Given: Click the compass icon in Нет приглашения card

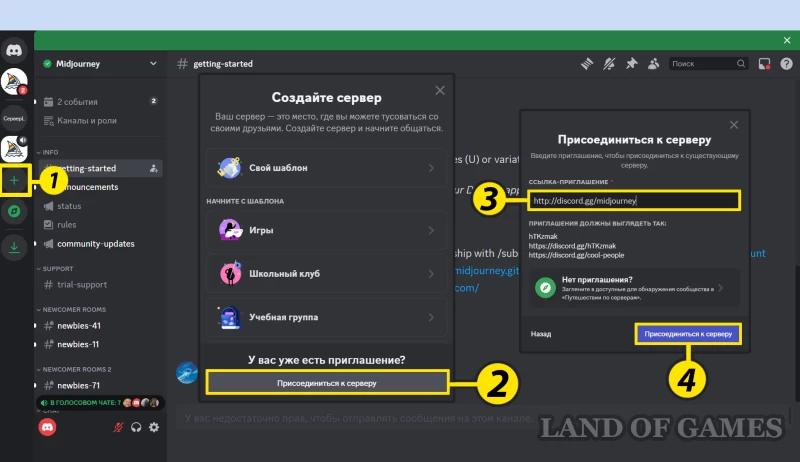Looking at the screenshot, I should 545,288.
